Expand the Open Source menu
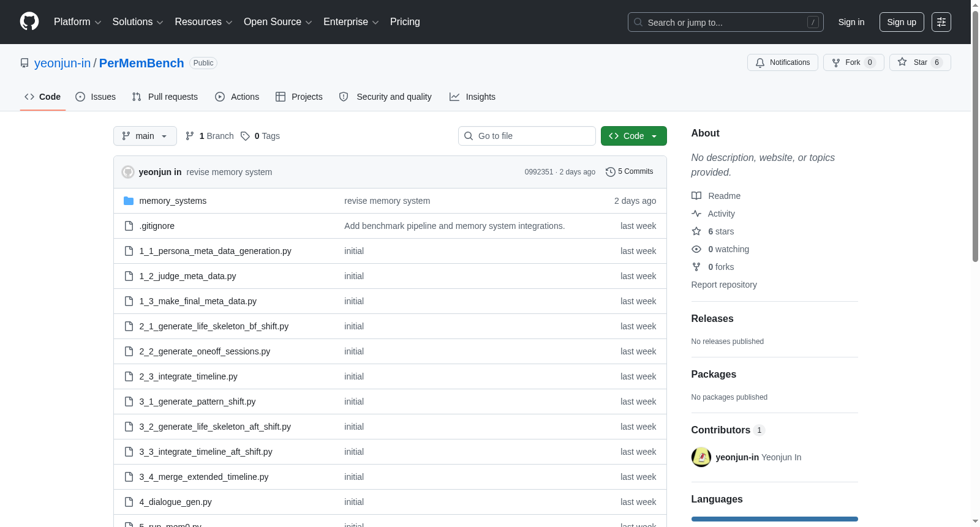Image resolution: width=980 pixels, height=527 pixels. click(278, 22)
